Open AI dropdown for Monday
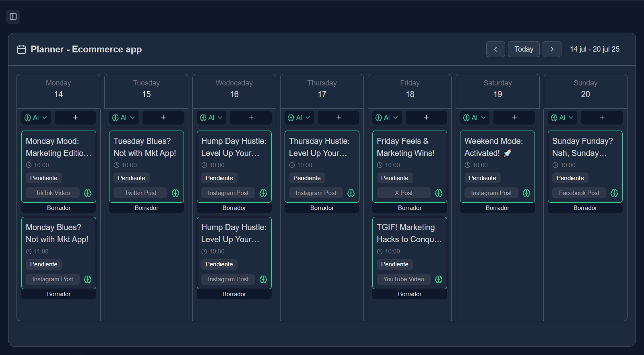This screenshot has height=355, width=644. (x=36, y=118)
